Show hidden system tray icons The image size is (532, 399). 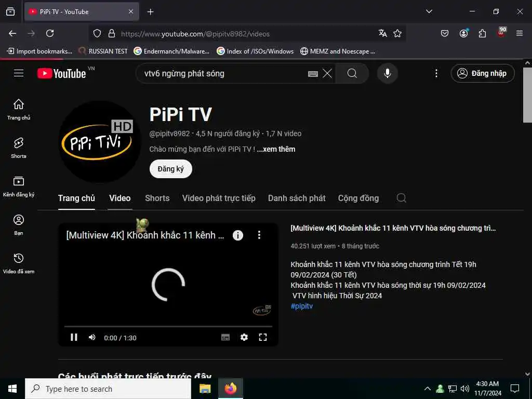click(x=428, y=389)
